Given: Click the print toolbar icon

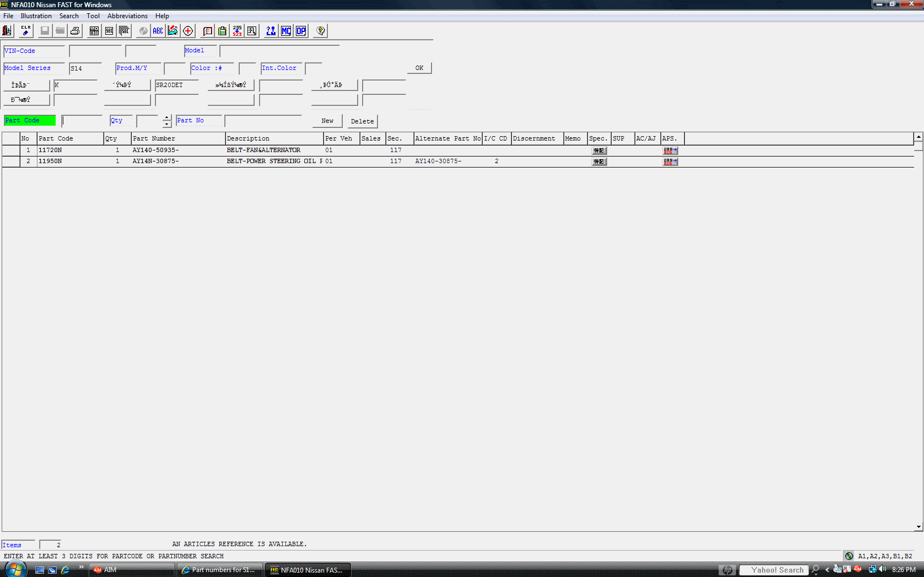Looking at the screenshot, I should point(75,31).
